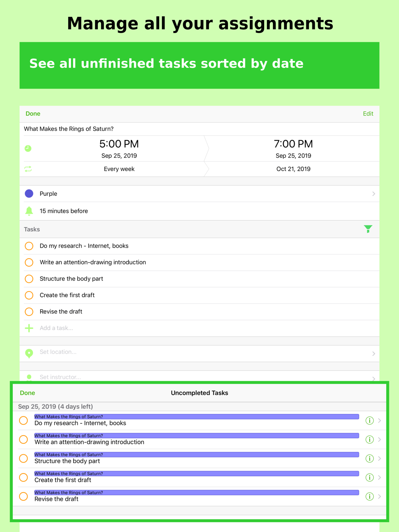The image size is (399, 532).
Task: Tap Done in Uncompleted Tasks panel
Action: [x=28, y=393]
